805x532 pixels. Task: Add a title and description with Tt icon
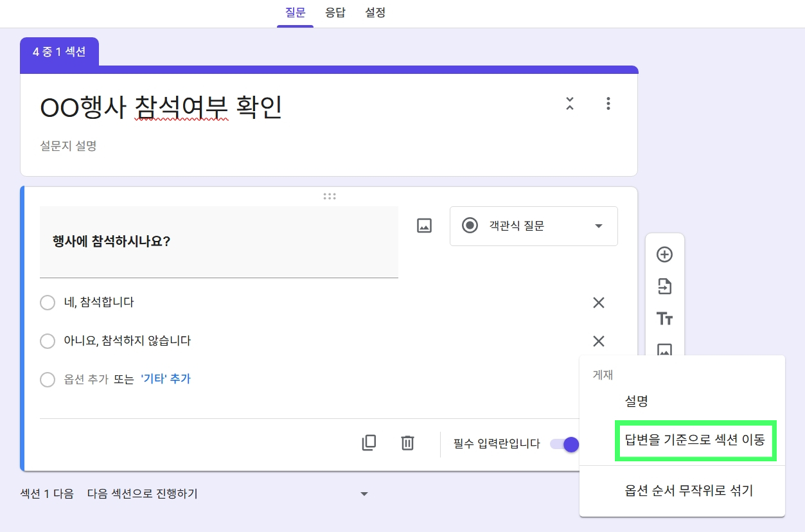tap(664, 318)
